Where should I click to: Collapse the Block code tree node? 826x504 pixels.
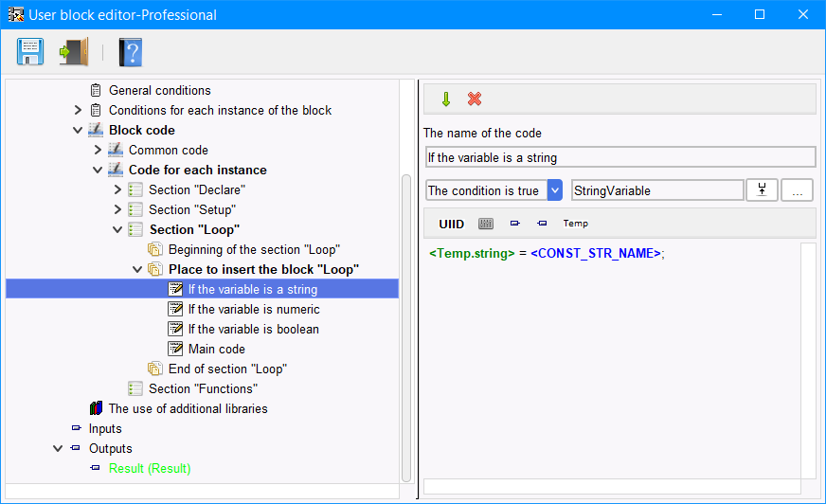[x=78, y=130]
